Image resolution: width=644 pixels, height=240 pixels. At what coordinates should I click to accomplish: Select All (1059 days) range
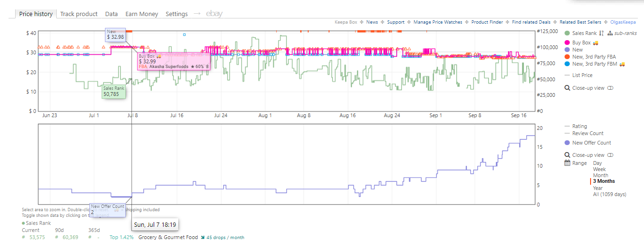pos(609,194)
